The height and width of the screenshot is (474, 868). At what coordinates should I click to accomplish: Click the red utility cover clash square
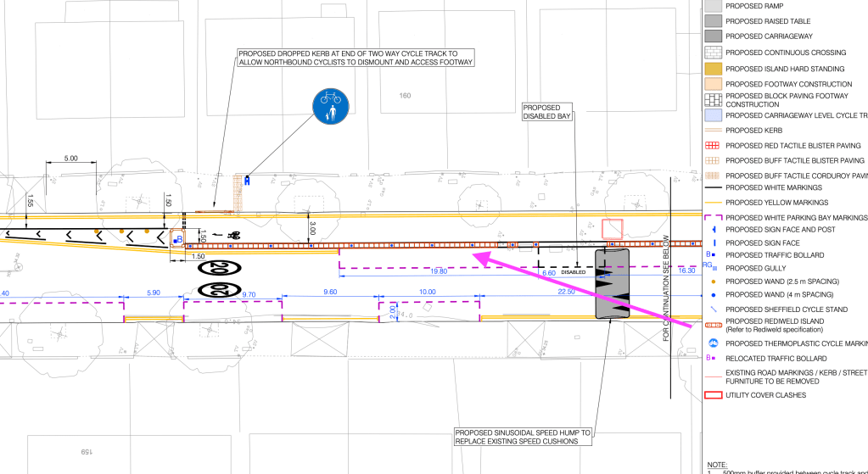coord(612,229)
